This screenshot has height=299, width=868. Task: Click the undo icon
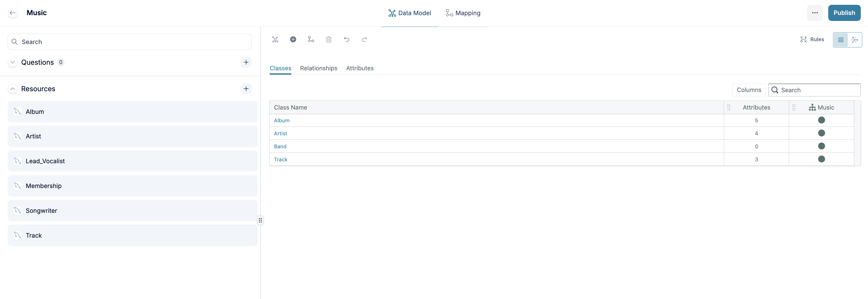point(347,39)
